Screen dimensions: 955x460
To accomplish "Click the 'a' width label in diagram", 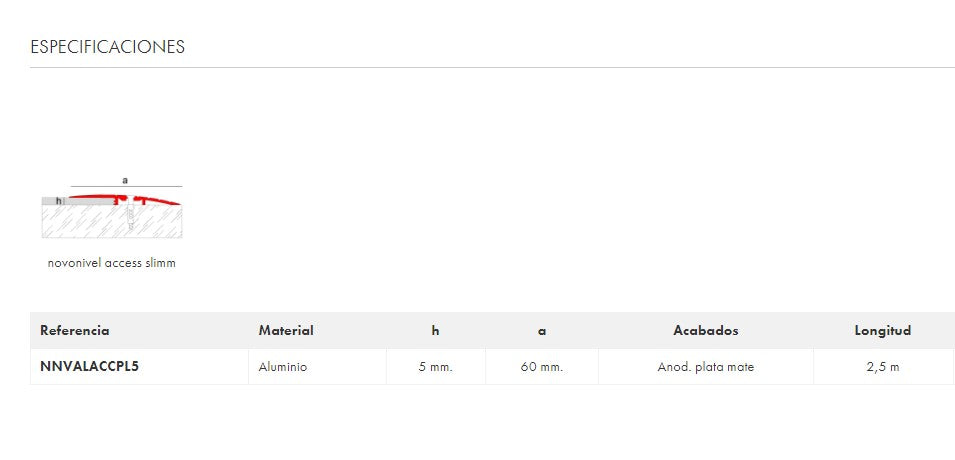I will [x=125, y=180].
